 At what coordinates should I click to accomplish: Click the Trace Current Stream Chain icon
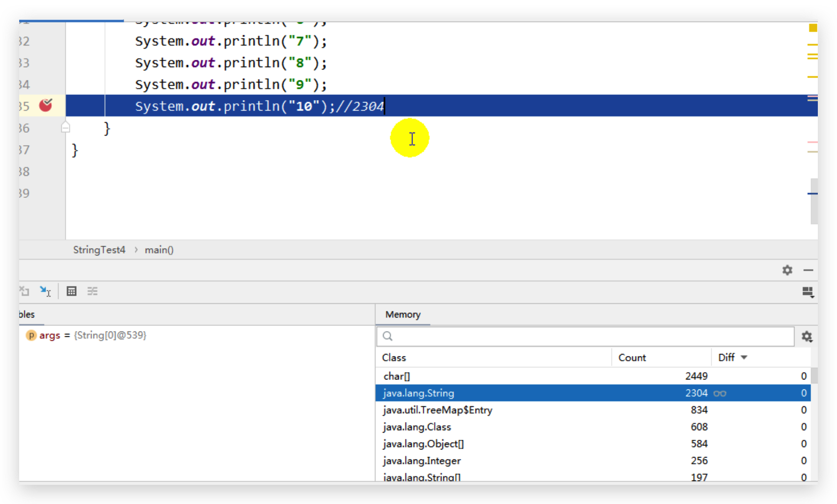click(93, 291)
